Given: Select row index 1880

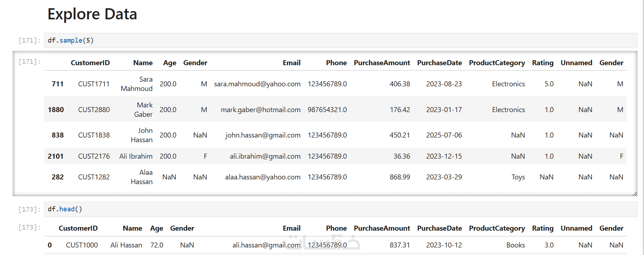Looking at the screenshot, I should [x=56, y=110].
